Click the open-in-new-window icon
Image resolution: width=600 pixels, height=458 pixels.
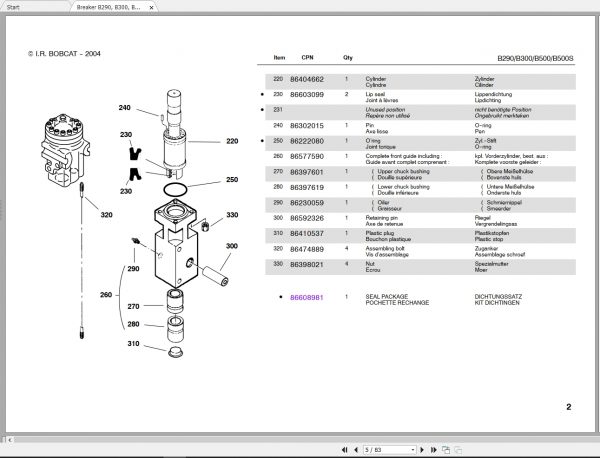(x=445, y=450)
